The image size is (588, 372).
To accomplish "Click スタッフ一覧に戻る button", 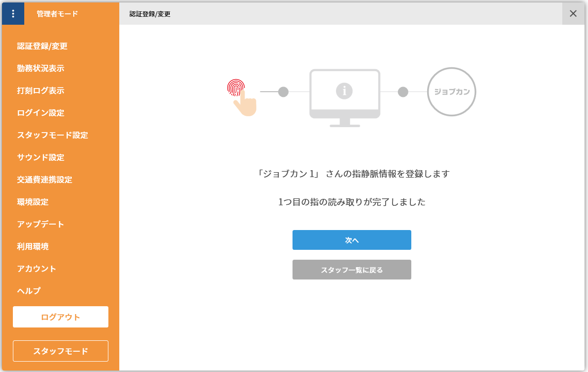I will tap(352, 270).
